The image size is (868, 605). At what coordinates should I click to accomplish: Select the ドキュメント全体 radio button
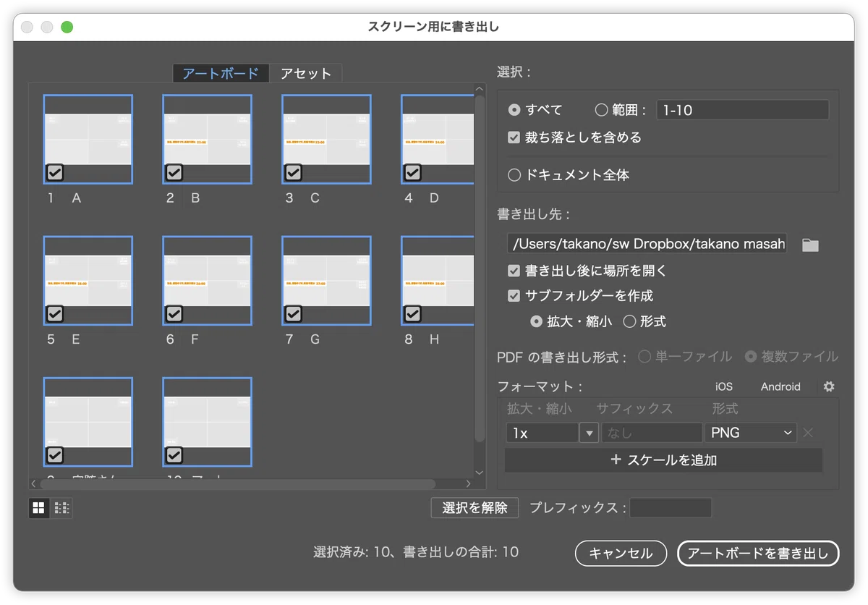pyautogui.click(x=514, y=174)
